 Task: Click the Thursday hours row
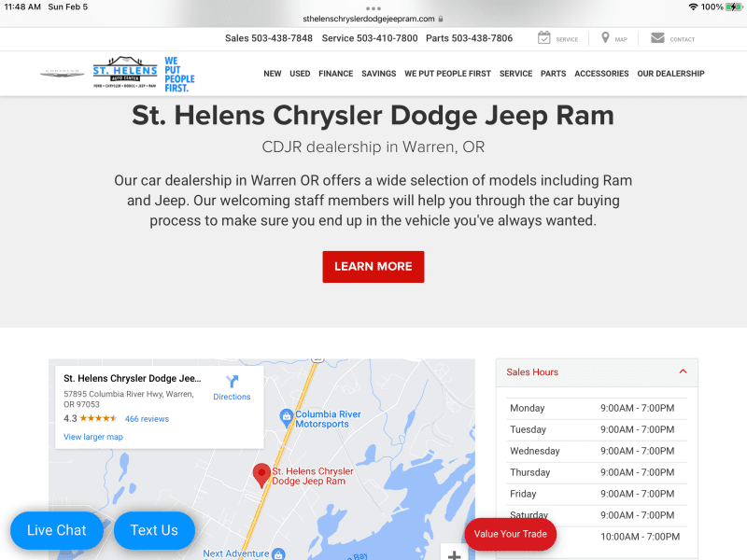pyautogui.click(x=597, y=472)
